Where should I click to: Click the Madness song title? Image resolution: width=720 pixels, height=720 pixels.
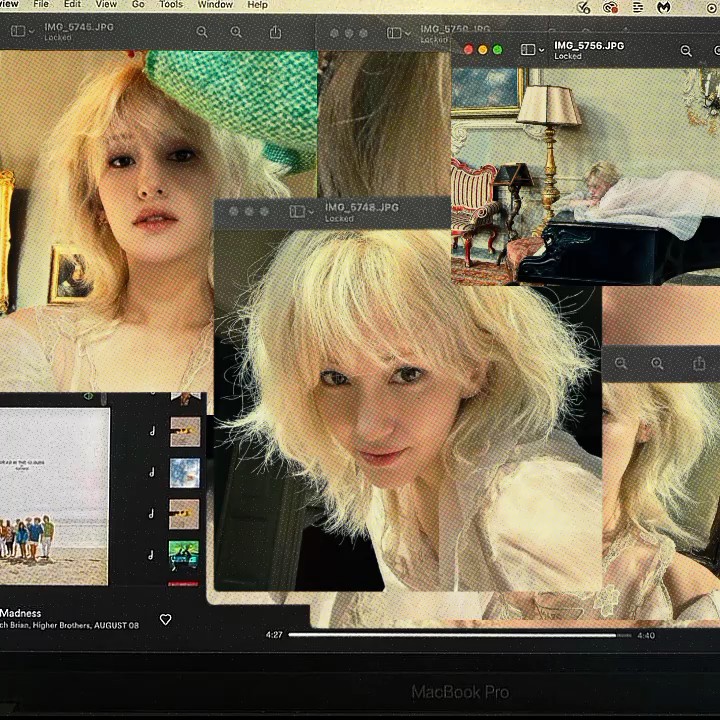pos(21,613)
